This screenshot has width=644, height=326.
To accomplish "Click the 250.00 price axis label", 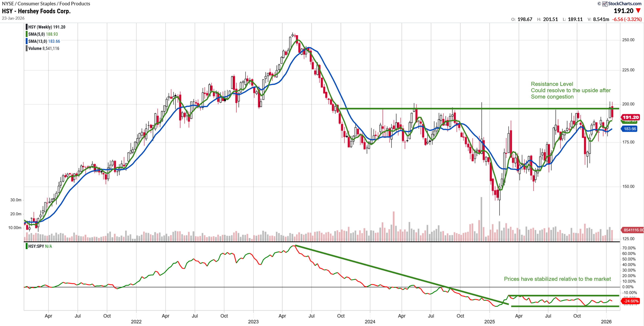I will point(628,40).
